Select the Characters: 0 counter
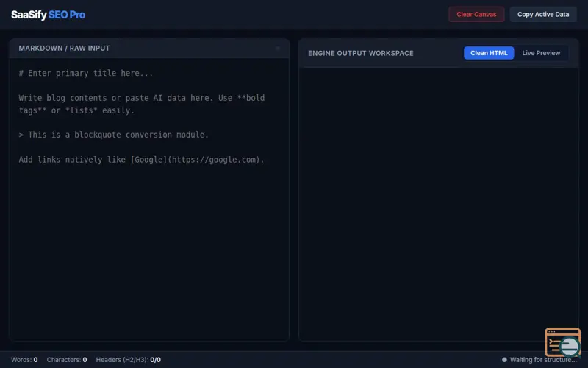The width and height of the screenshot is (588, 368). [67, 360]
